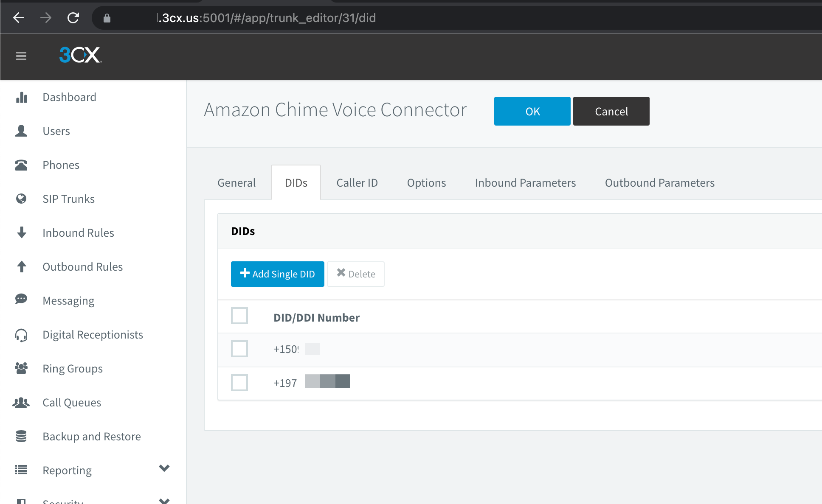Open Outbound Rules page
The height and width of the screenshot is (504, 822).
tap(82, 267)
